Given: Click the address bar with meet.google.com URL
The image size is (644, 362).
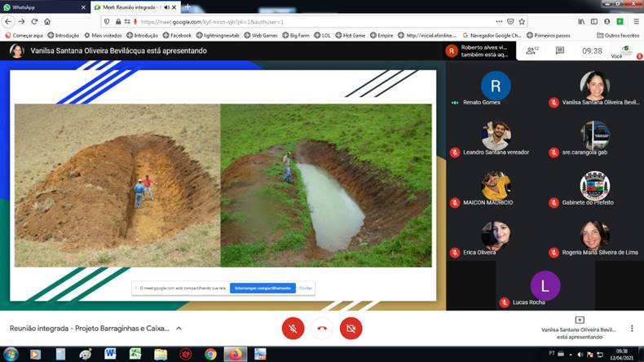Looking at the screenshot, I should (310, 21).
